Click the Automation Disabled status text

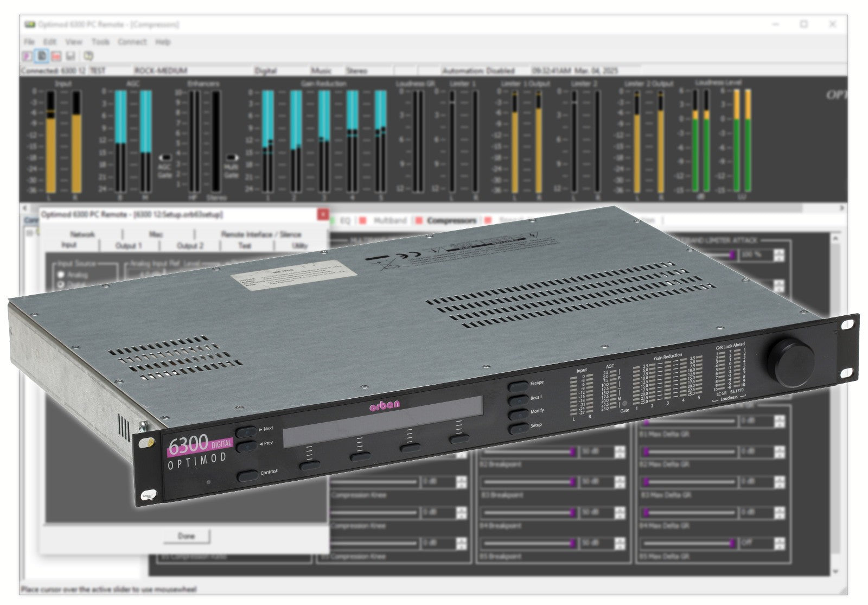(478, 71)
